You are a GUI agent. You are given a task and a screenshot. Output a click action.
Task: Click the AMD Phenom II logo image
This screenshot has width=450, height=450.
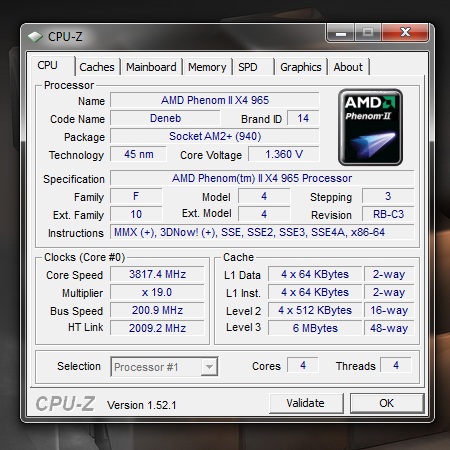tap(370, 127)
